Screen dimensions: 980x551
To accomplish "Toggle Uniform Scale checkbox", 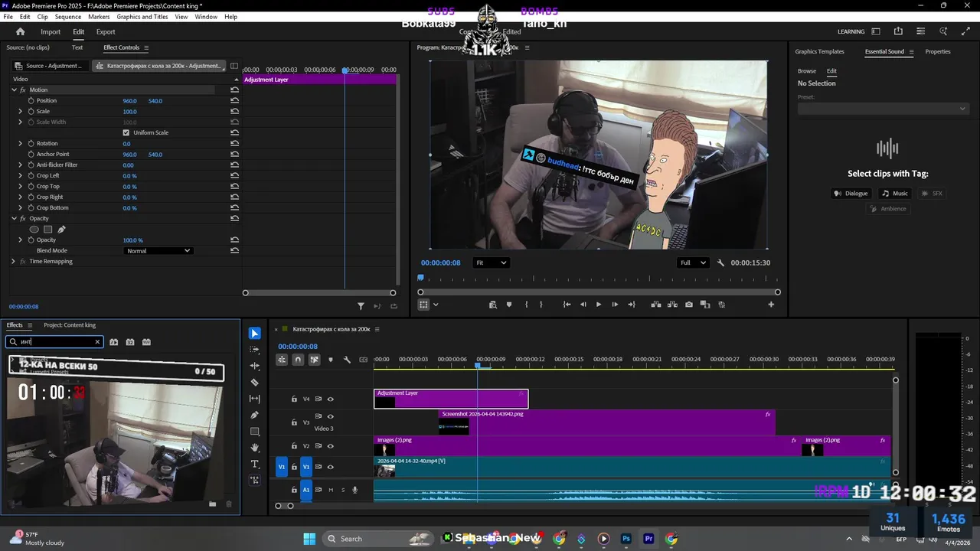I will pyautogui.click(x=126, y=132).
